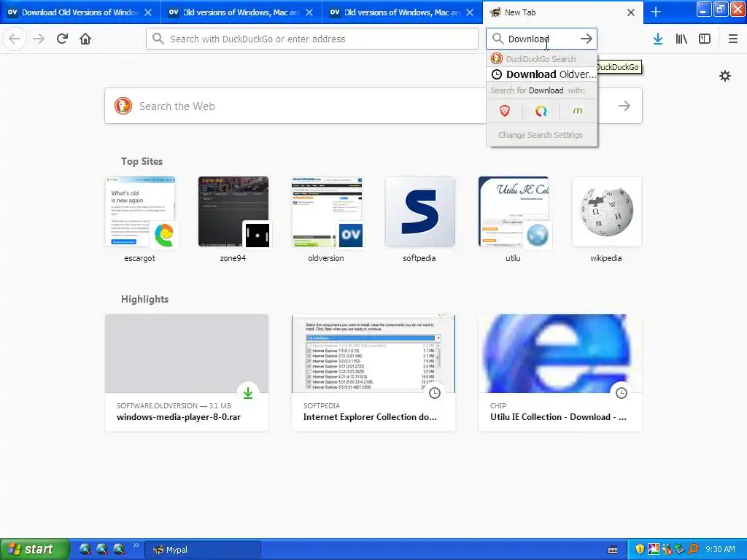This screenshot has width=747, height=560.
Task: Switch to the second 'Old versions of Windows' tab
Action: point(241,12)
